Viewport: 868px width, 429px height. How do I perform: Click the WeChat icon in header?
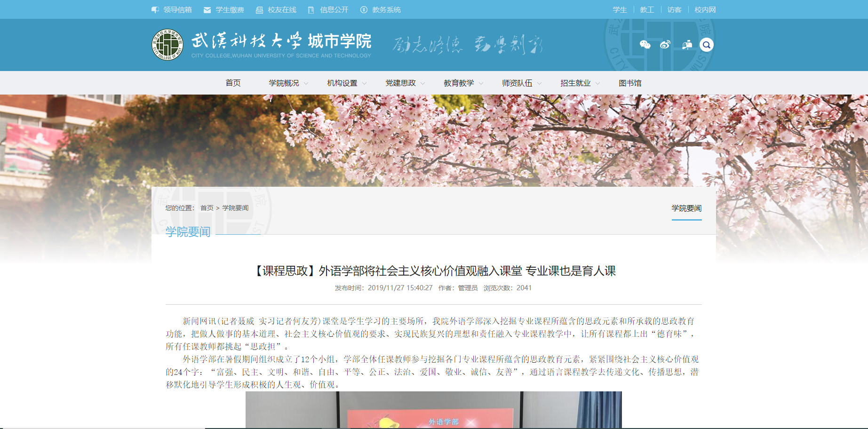click(x=645, y=45)
